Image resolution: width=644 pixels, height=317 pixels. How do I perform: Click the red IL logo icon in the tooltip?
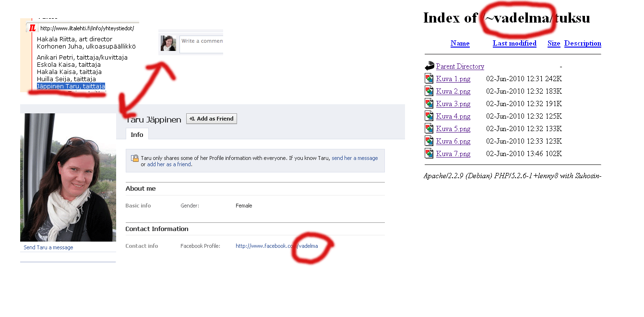33,28
